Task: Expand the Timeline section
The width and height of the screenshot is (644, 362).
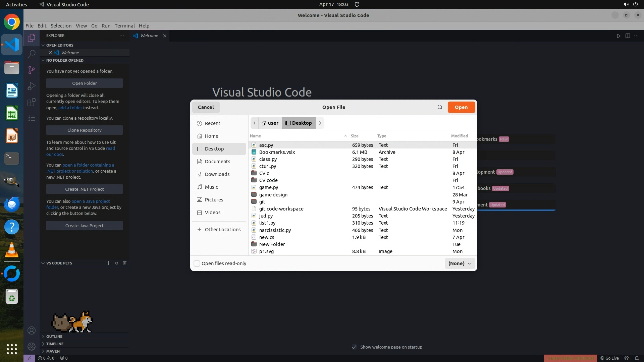Action: [x=55, y=344]
